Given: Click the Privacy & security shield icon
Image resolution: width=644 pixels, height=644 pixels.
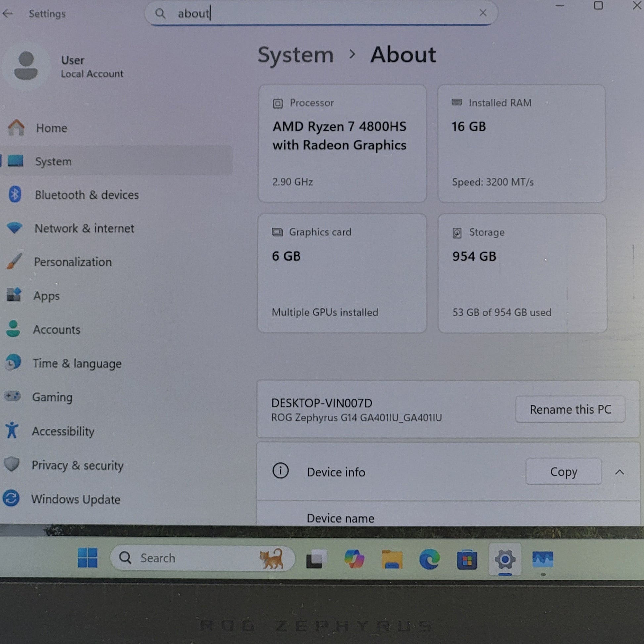Looking at the screenshot, I should click(12, 464).
